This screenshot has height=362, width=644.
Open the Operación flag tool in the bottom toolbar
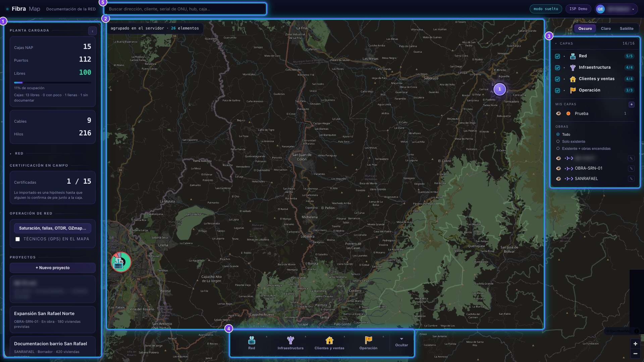point(368,343)
